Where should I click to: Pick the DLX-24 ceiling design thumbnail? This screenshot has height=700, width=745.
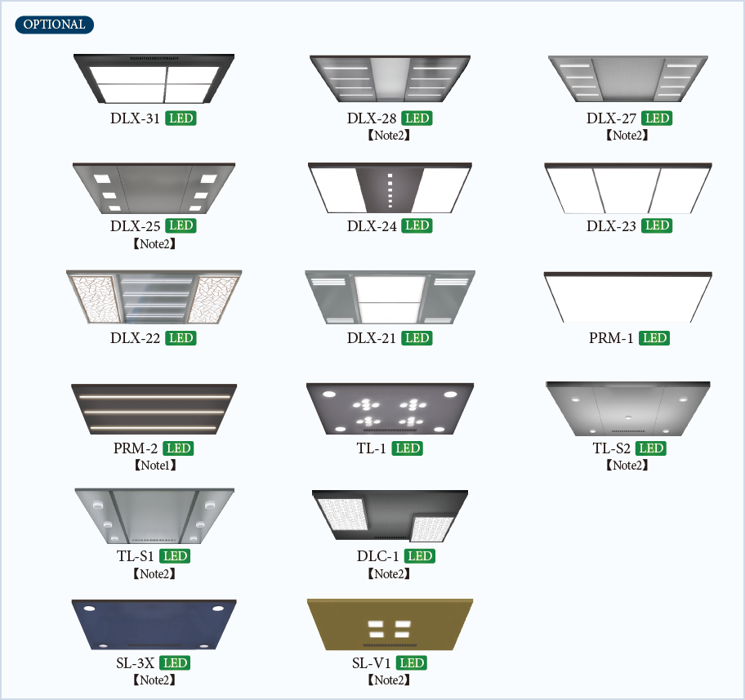click(390, 188)
